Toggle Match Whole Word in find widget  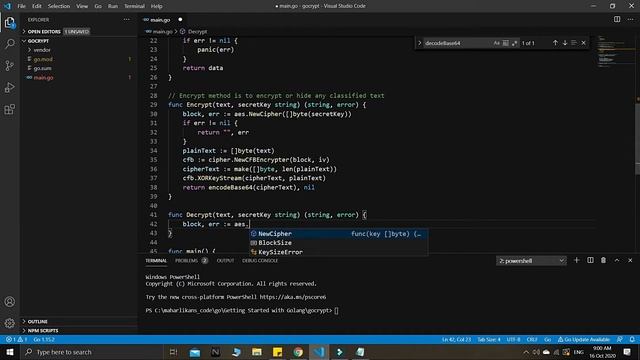click(505, 43)
